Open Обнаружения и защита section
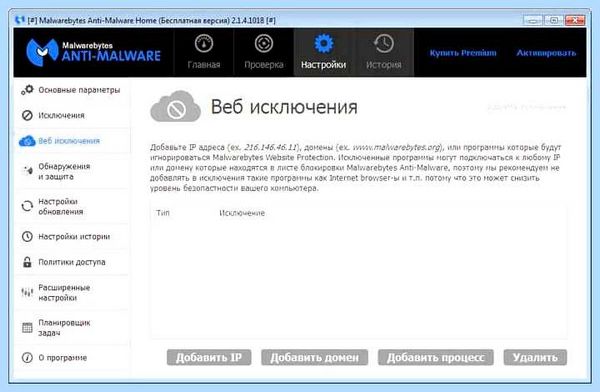Viewport: 600px width, 392px height. point(72,171)
